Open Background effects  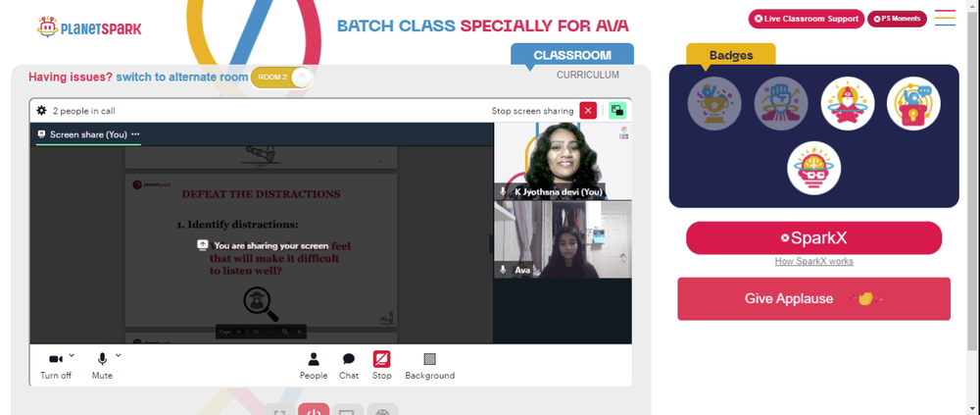click(429, 366)
